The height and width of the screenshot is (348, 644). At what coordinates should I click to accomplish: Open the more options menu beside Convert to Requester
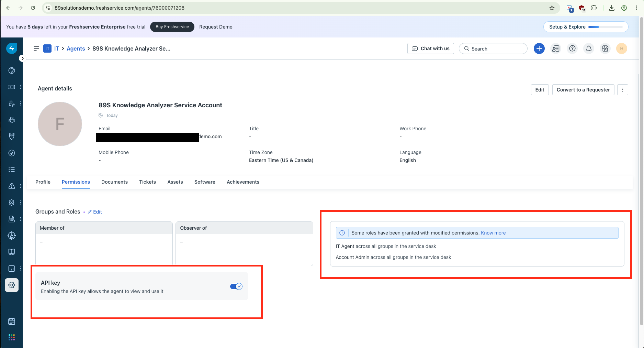click(x=623, y=90)
